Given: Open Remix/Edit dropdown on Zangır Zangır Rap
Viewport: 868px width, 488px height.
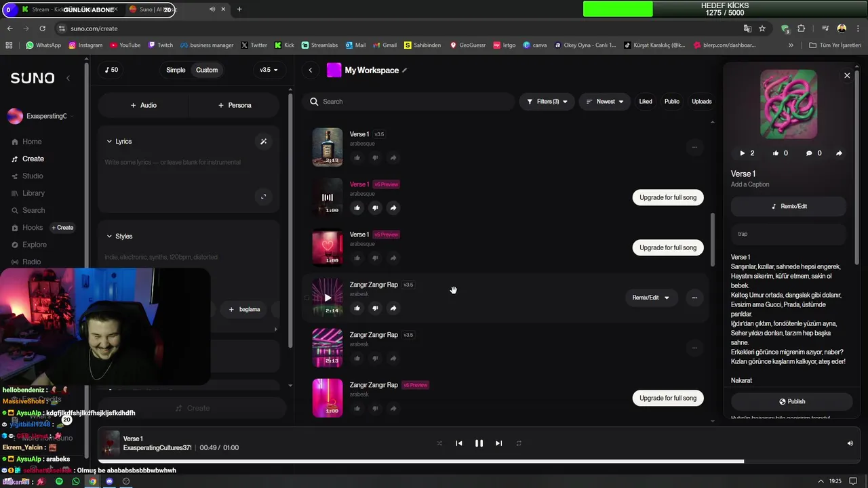Looking at the screenshot, I should click(x=651, y=298).
